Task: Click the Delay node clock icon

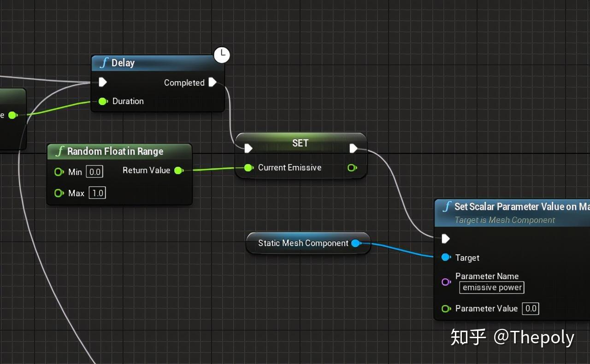Action: coord(222,55)
